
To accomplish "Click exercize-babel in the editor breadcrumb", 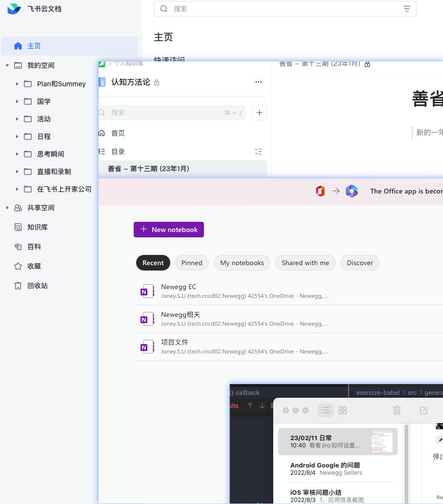I will pyautogui.click(x=378, y=392).
